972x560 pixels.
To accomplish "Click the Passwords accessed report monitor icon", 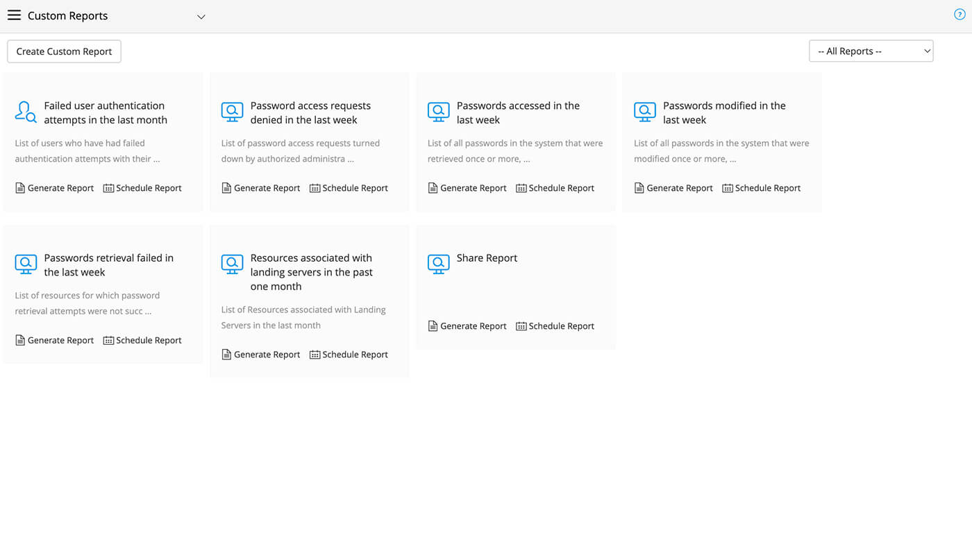I will click(438, 112).
